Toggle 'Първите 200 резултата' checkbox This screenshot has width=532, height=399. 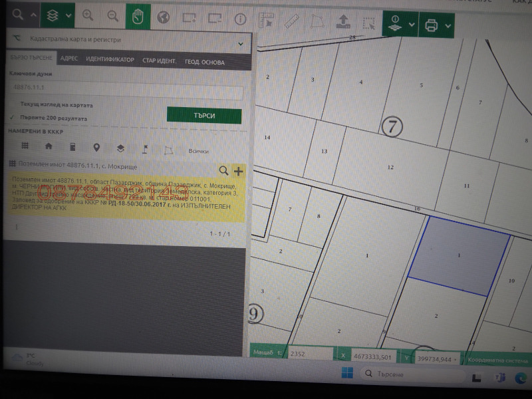(13, 118)
